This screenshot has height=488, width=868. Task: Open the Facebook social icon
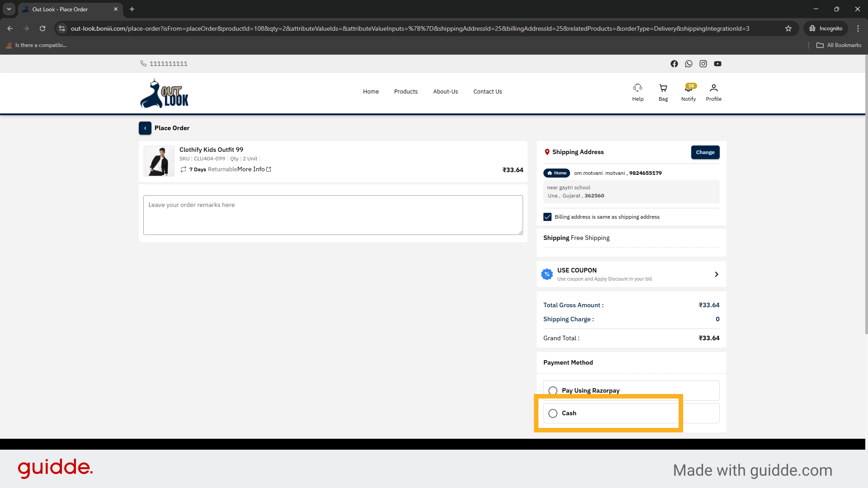[674, 64]
